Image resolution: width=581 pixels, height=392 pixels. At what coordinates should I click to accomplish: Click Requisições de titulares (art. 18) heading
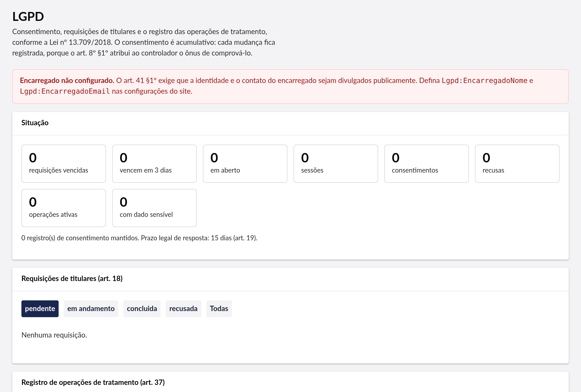pyautogui.click(x=72, y=278)
